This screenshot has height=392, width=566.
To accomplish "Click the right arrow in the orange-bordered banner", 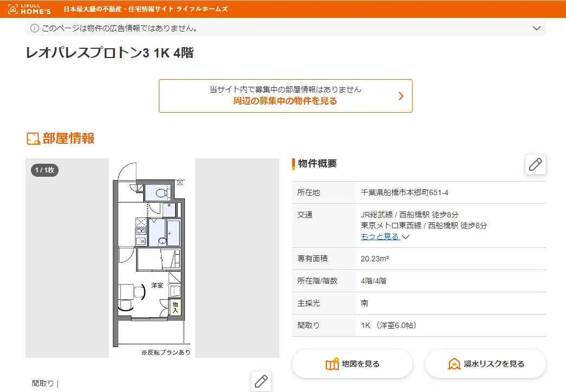I will coord(401,96).
